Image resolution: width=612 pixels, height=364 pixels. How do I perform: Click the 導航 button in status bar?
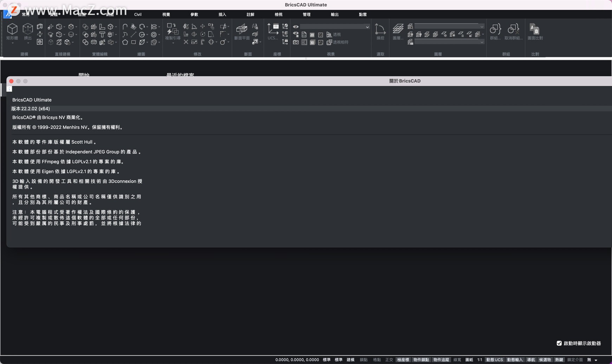(x=531, y=360)
